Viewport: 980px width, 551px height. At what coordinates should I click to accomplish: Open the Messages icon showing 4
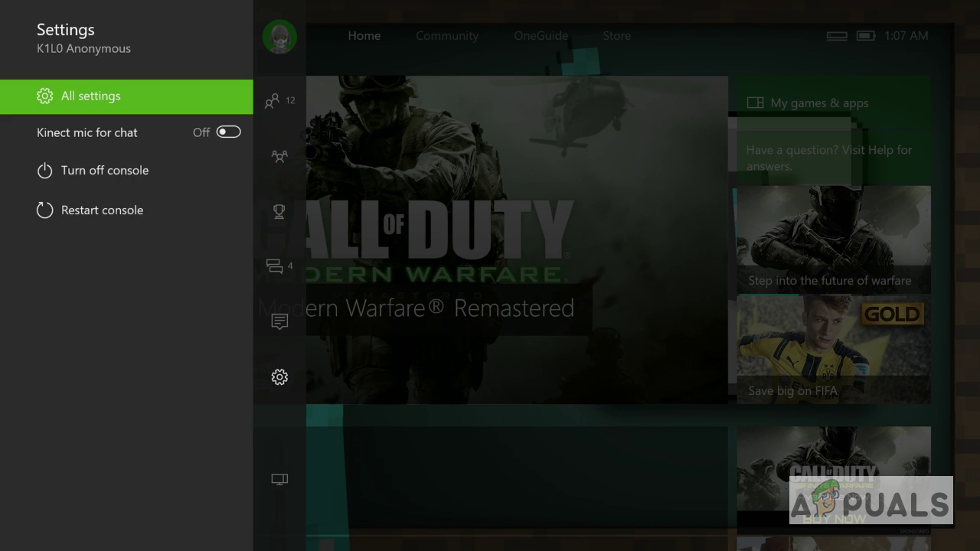coord(279,266)
